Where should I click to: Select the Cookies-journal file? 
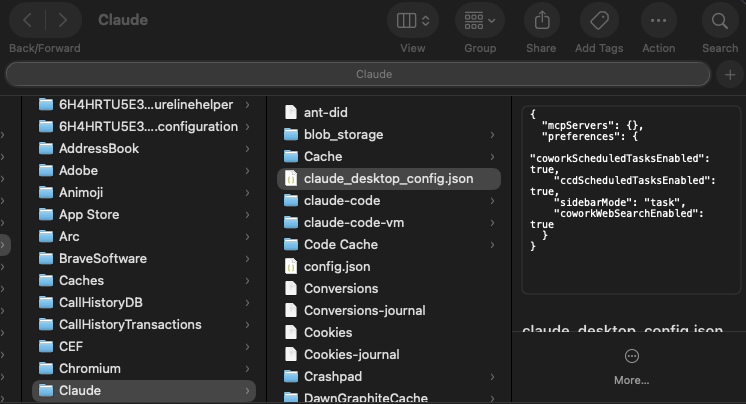[389, 354]
